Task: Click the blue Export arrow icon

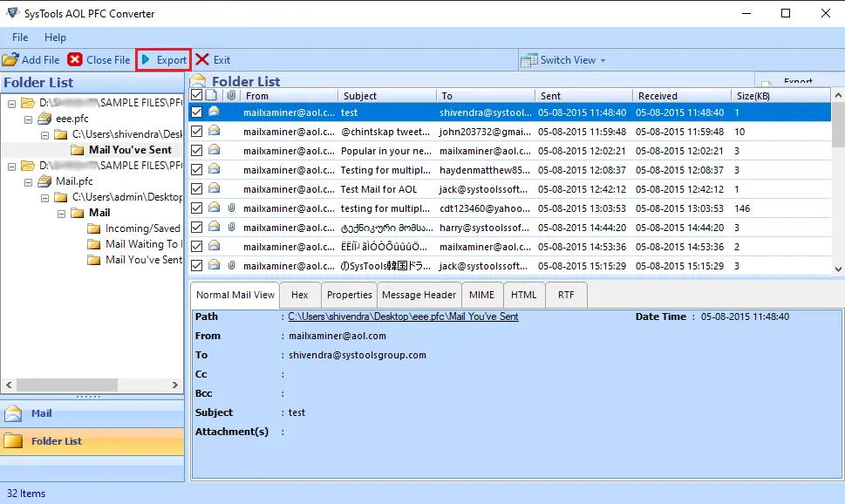Action: (146, 60)
